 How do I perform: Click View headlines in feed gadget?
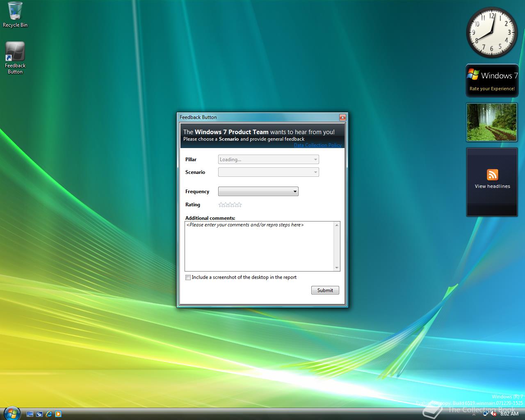point(492,186)
